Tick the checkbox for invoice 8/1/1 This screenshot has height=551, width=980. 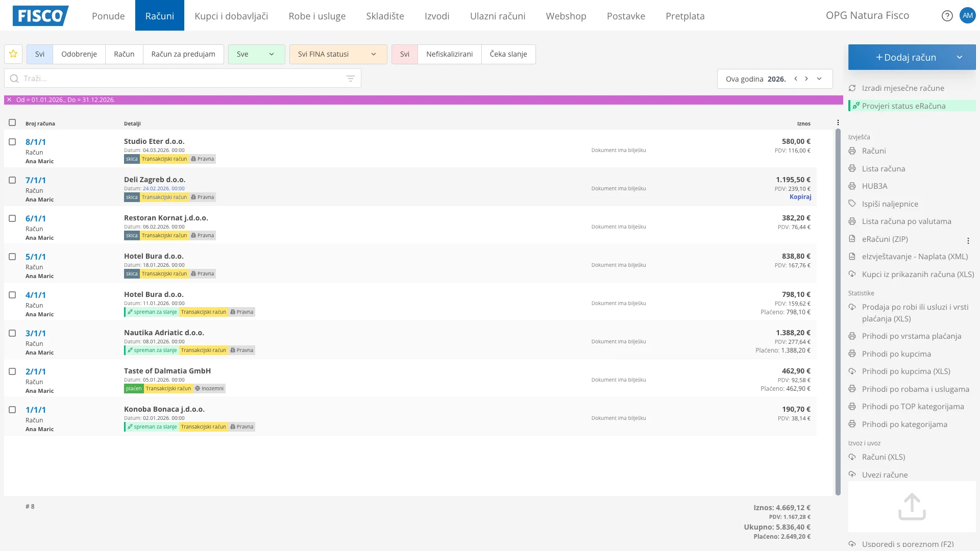[x=12, y=142]
